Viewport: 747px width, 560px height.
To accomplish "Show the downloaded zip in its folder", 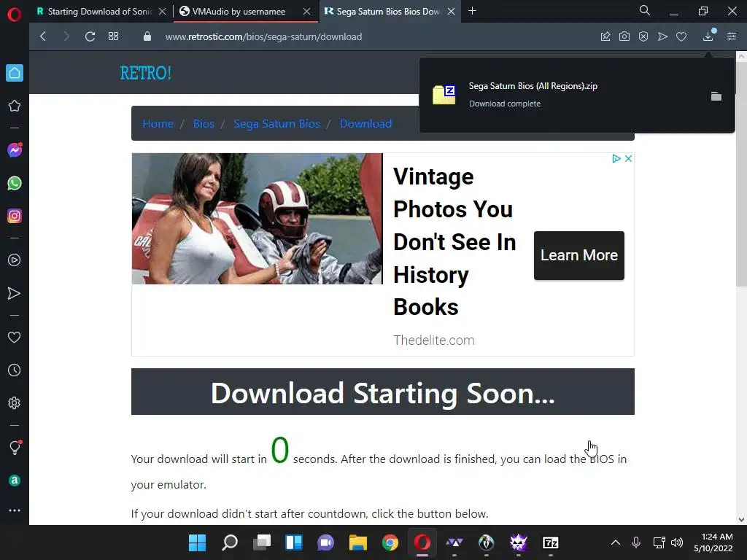I will (x=716, y=96).
